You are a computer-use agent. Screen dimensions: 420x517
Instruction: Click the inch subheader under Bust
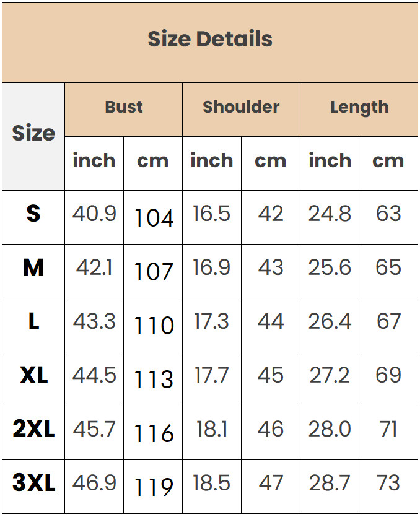pos(94,161)
